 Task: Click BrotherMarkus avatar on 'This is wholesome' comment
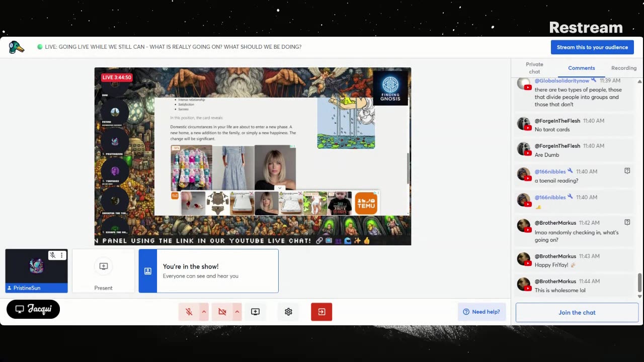click(523, 284)
